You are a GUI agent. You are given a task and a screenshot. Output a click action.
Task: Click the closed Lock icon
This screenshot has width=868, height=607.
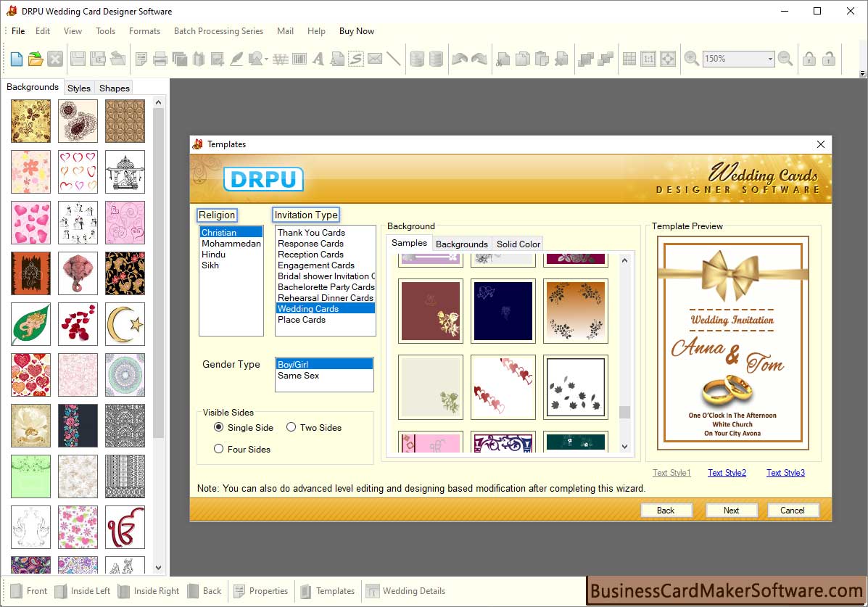[x=809, y=59]
